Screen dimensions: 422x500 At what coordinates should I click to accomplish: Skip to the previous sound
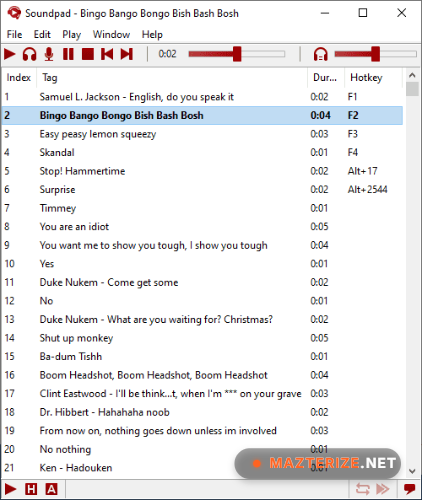point(107,54)
